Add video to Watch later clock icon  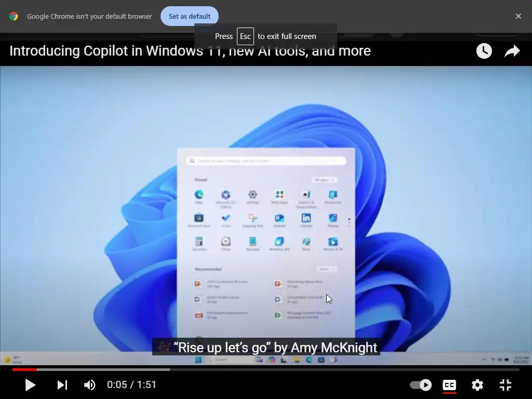tap(484, 51)
